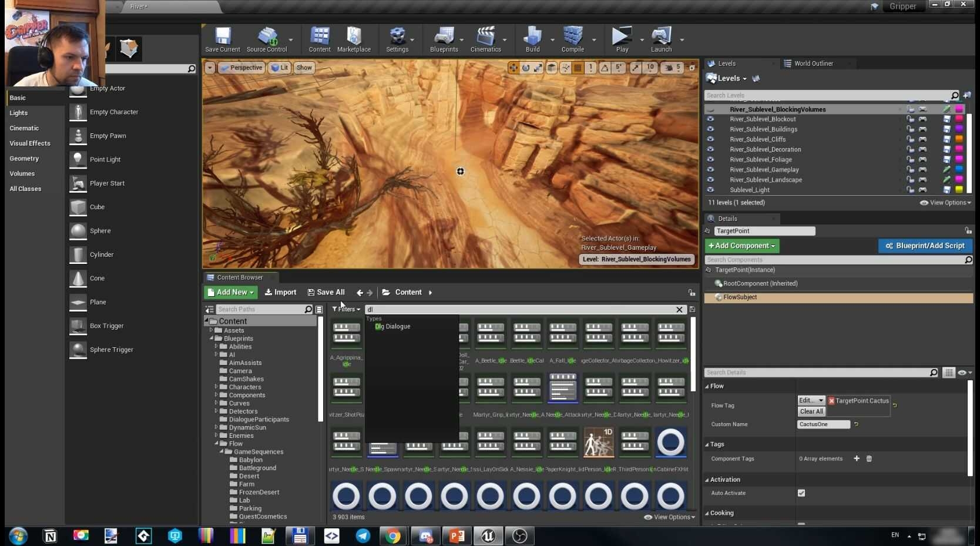This screenshot has height=546, width=980.
Task: Maximize the viewport with the corner icon
Action: point(692,68)
